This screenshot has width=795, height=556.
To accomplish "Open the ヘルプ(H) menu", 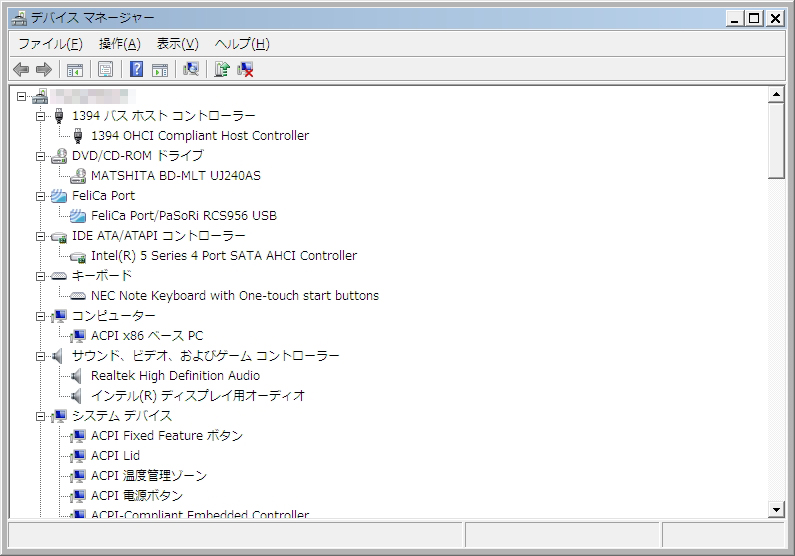I will pos(242,44).
